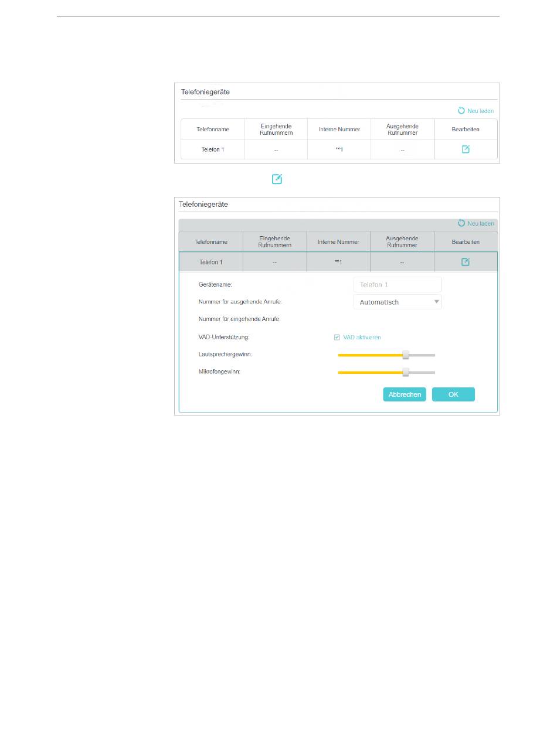Click Nummer für eingehende Anrufe label
This screenshot has height=756, width=557.
(239, 319)
